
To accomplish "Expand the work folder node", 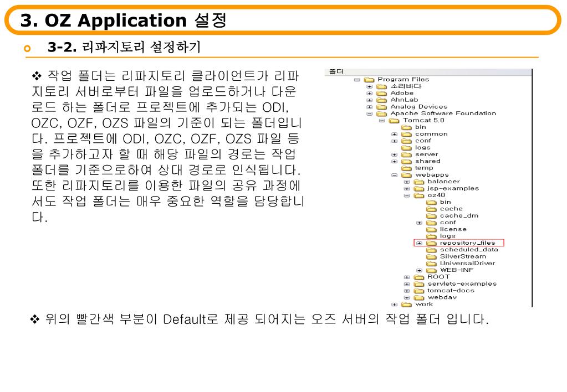I will (395, 305).
